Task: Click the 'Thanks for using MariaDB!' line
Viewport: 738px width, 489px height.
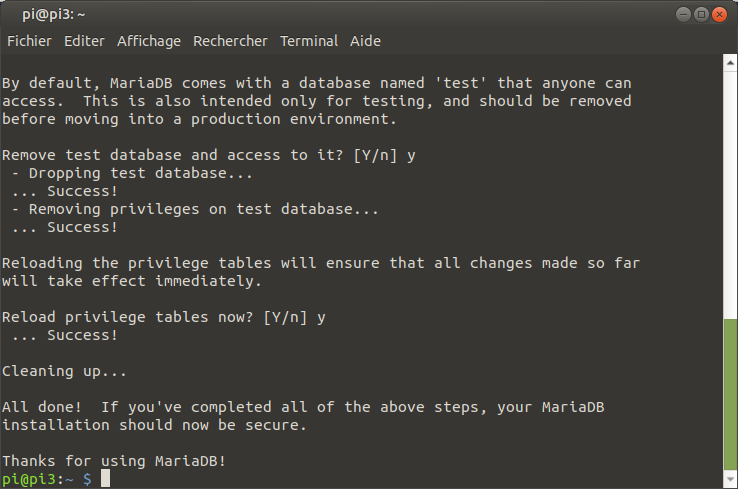Action: (114, 461)
